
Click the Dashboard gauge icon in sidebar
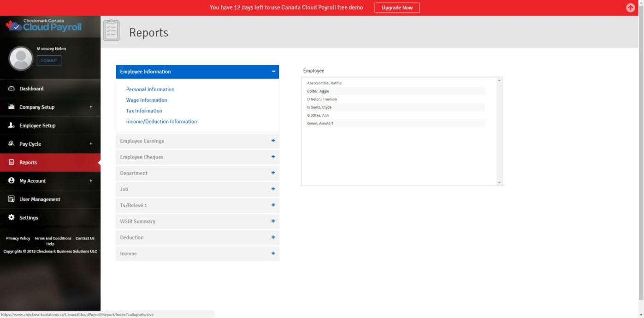(12, 88)
